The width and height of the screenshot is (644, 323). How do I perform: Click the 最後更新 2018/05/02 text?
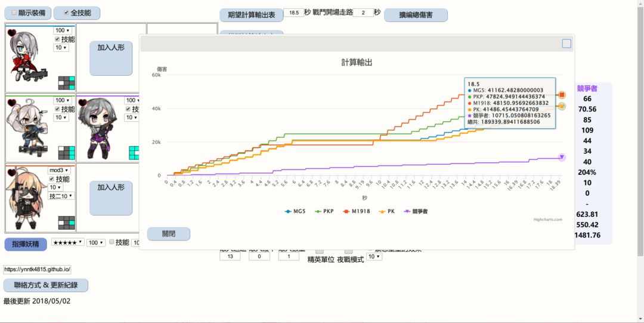coord(37,301)
